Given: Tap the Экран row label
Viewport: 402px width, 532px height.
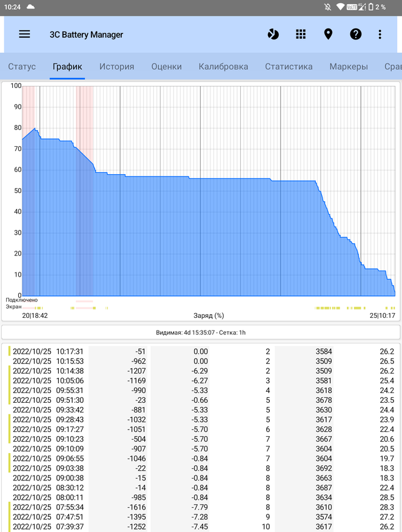Looking at the screenshot, I should [13, 307].
